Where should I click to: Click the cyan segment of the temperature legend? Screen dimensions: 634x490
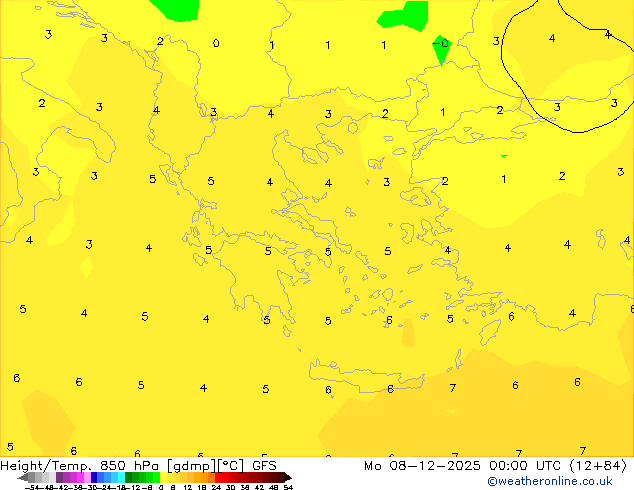121,478
